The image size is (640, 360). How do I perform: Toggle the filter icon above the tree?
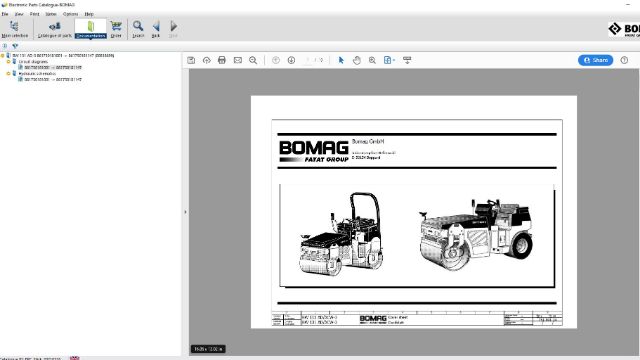click(15, 46)
